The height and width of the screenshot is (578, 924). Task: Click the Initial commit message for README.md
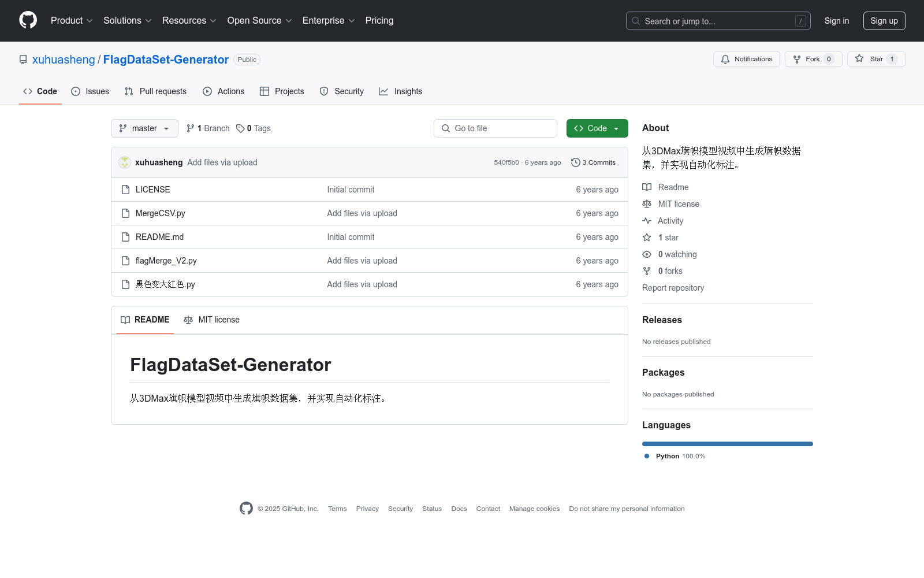351,237
